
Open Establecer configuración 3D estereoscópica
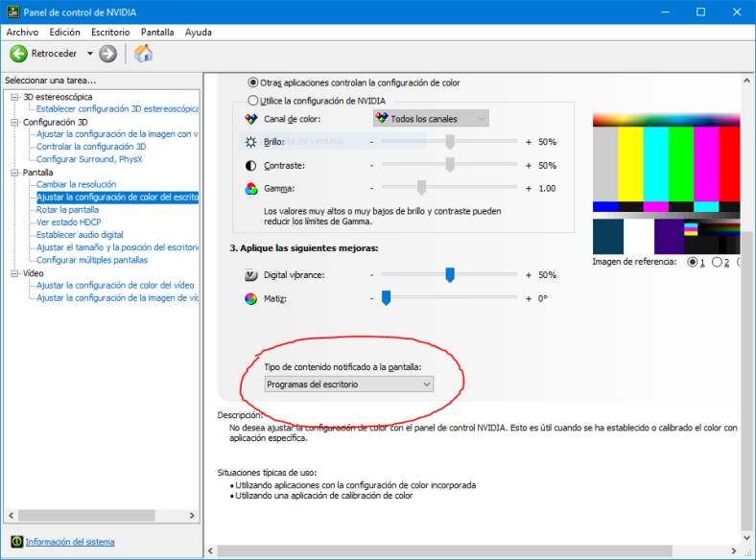coord(117,109)
